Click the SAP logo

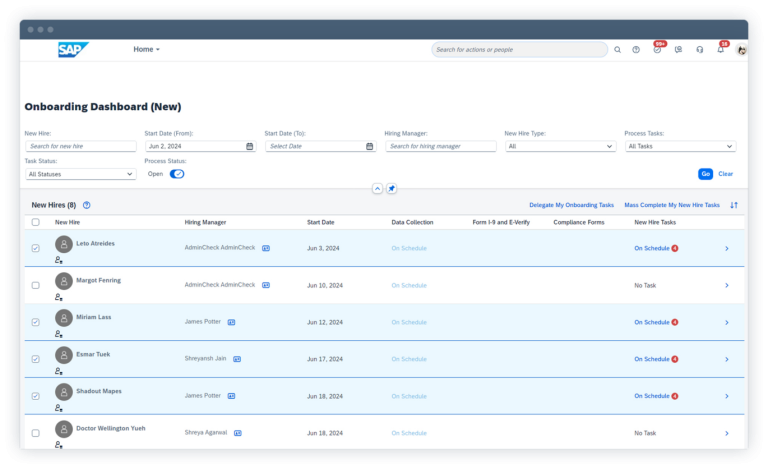click(x=73, y=49)
